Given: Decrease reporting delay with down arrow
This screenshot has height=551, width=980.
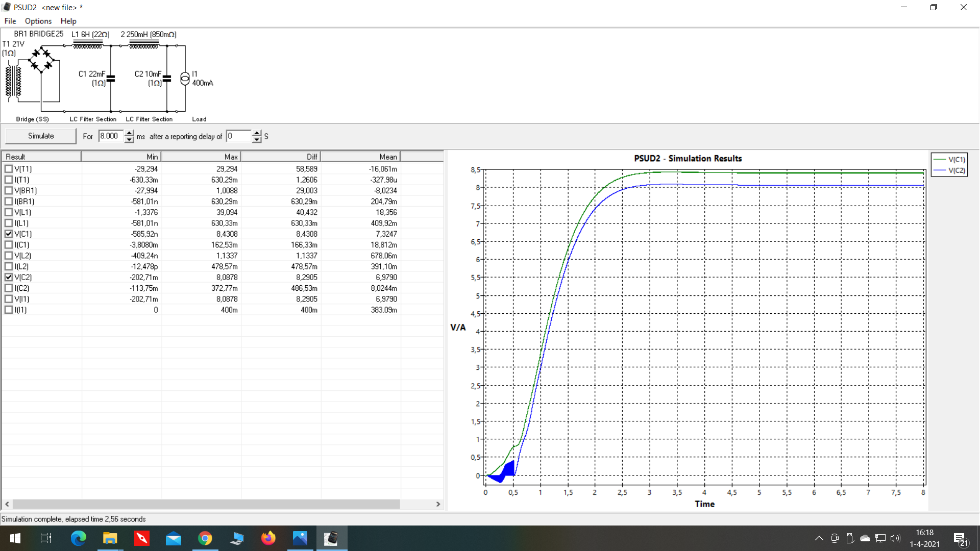Looking at the screenshot, I should pyautogui.click(x=257, y=139).
